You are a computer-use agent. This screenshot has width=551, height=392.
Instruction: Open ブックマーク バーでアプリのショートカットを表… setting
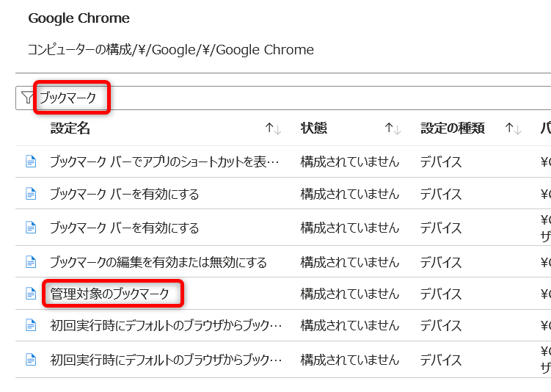164,161
